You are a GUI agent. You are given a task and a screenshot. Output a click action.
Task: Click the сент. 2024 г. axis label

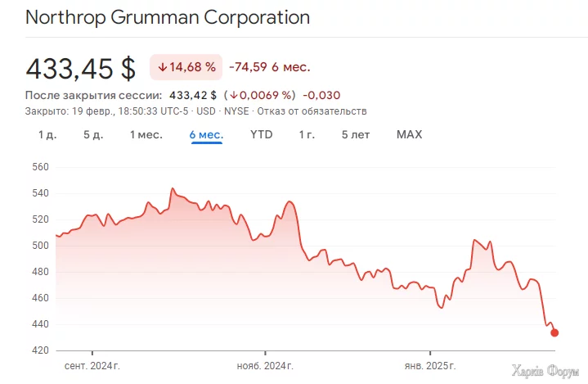pyautogui.click(x=92, y=365)
